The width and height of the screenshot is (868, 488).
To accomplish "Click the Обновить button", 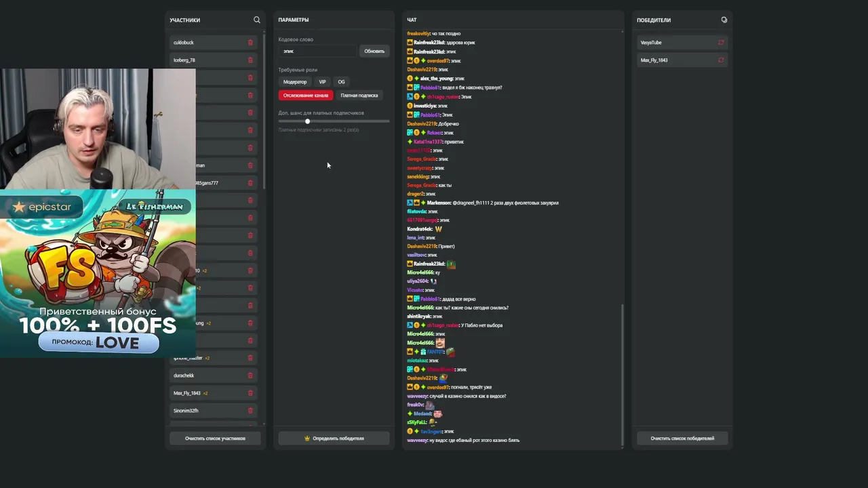I will (374, 51).
